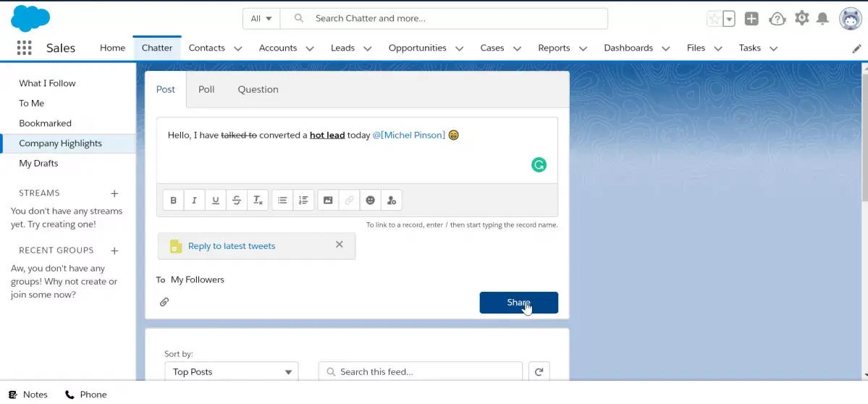
Task: Expand the Tasks tab chevron
Action: point(774,49)
